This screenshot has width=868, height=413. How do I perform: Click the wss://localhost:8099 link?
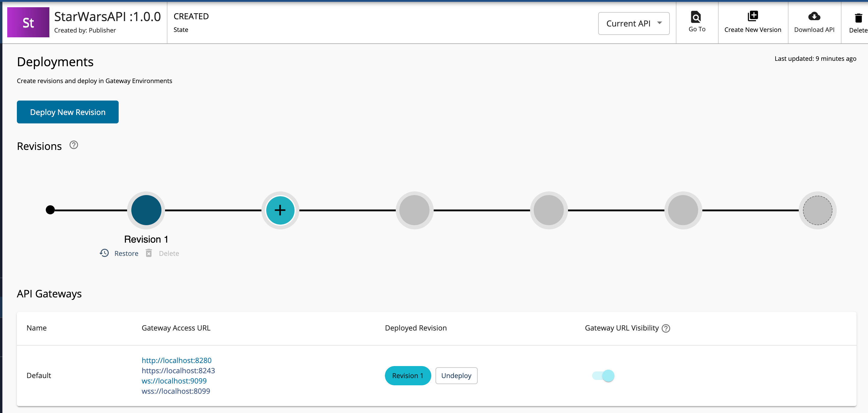click(176, 391)
